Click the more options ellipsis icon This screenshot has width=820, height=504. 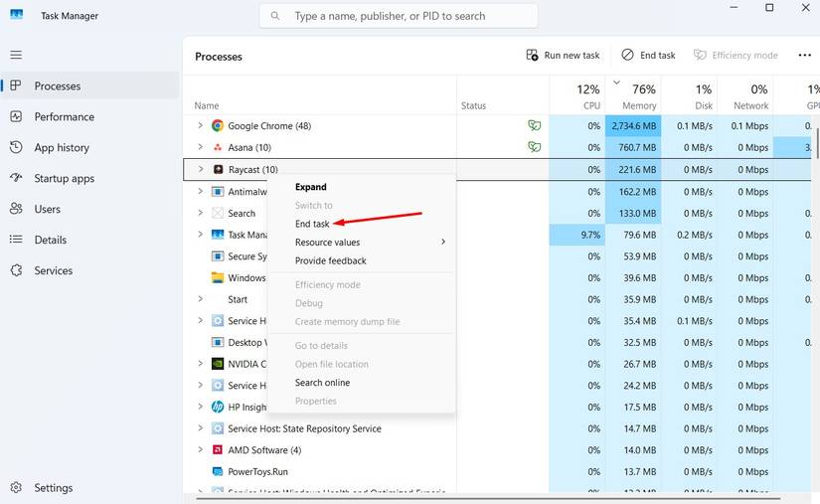point(804,56)
